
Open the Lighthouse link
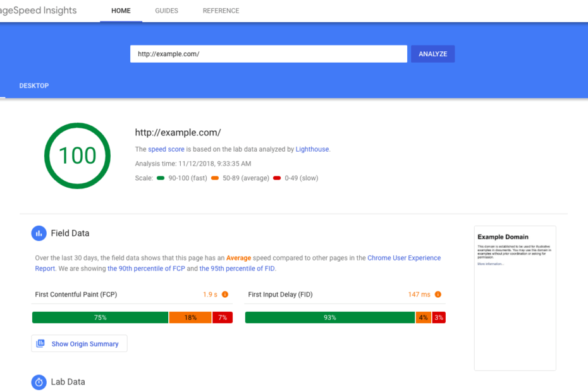point(313,149)
